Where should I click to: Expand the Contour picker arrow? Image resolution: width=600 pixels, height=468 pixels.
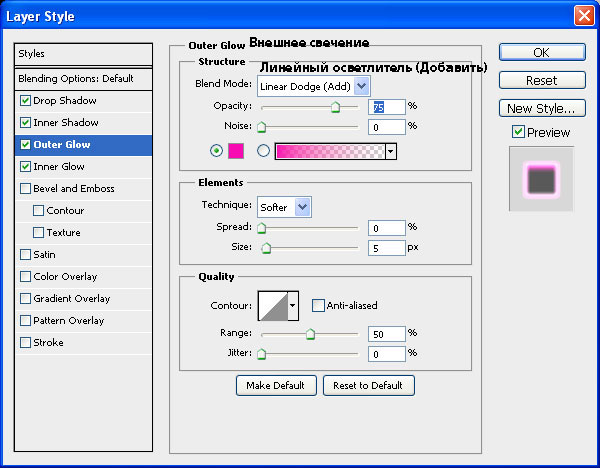tap(293, 306)
